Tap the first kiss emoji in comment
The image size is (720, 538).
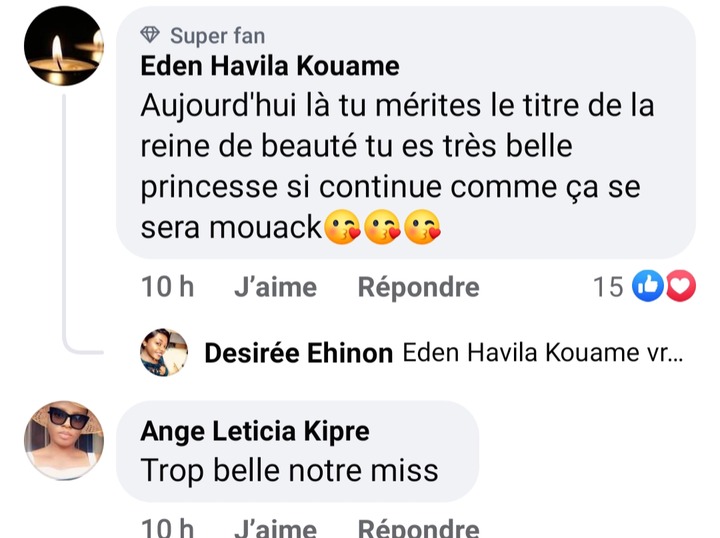(x=341, y=229)
